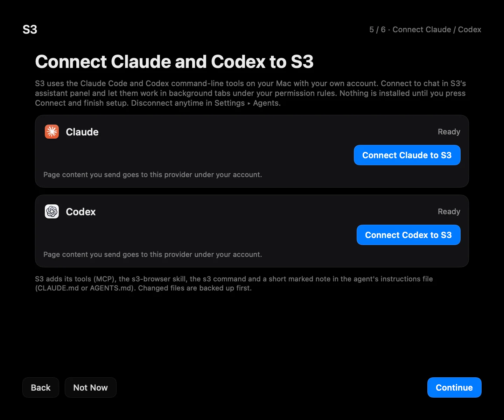Click the footnote starting 'S3 adds its tools (MCP)'
This screenshot has width=504, height=420.
[x=234, y=283]
